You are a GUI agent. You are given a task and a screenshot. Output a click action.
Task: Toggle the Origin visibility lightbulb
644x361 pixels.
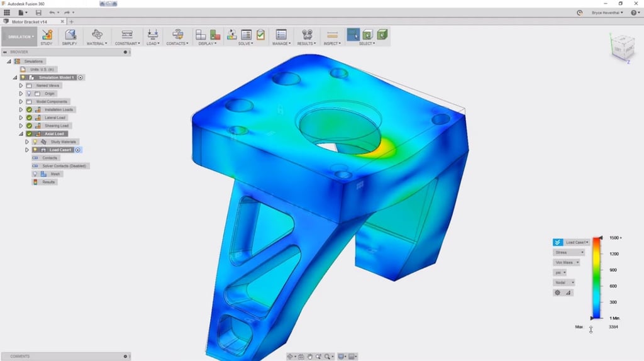29,94
